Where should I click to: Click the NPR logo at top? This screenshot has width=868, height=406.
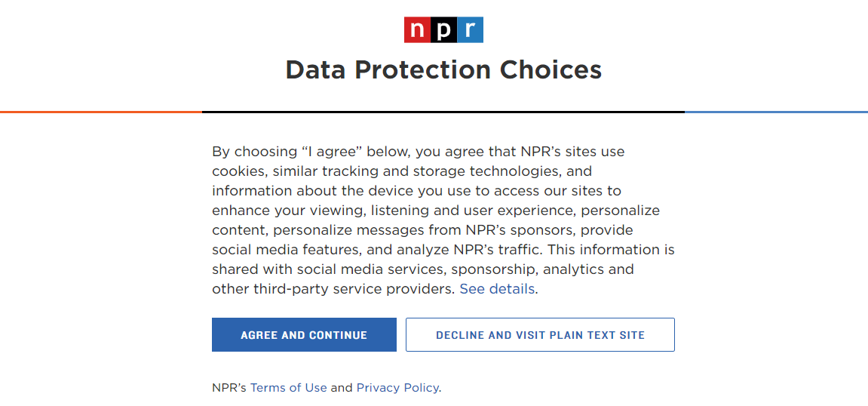(x=443, y=30)
